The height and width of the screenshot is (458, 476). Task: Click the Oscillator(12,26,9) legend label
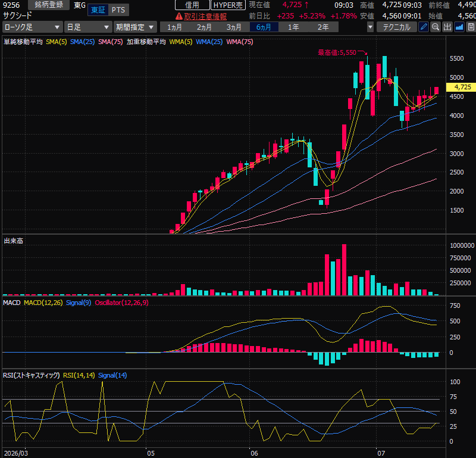point(122,303)
